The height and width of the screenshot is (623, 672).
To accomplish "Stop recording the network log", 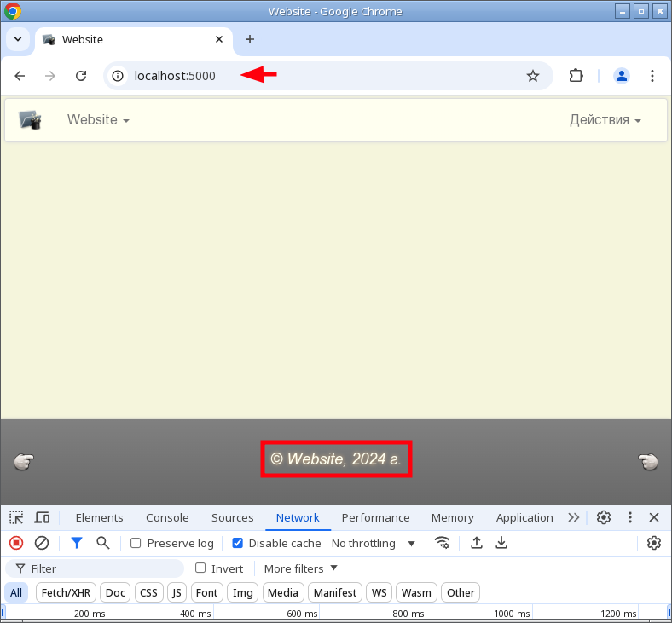I will [16, 544].
